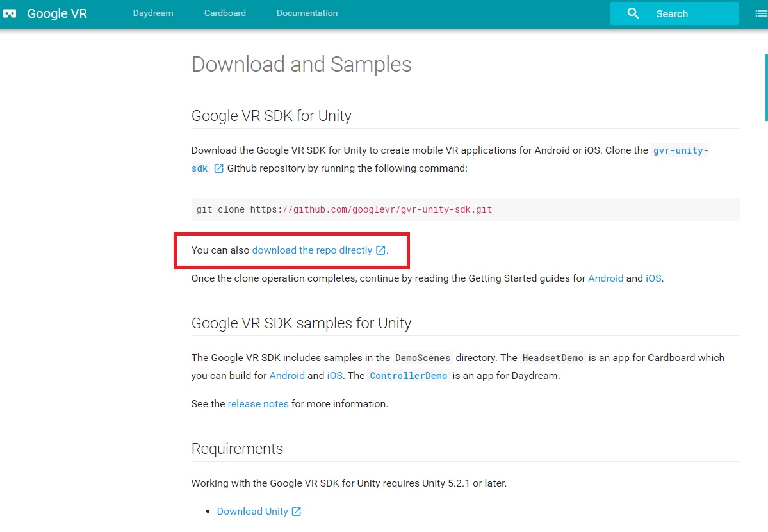Image resolution: width=768 pixels, height=532 pixels.
Task: Click the magnifier search icon
Action: pyautogui.click(x=633, y=13)
